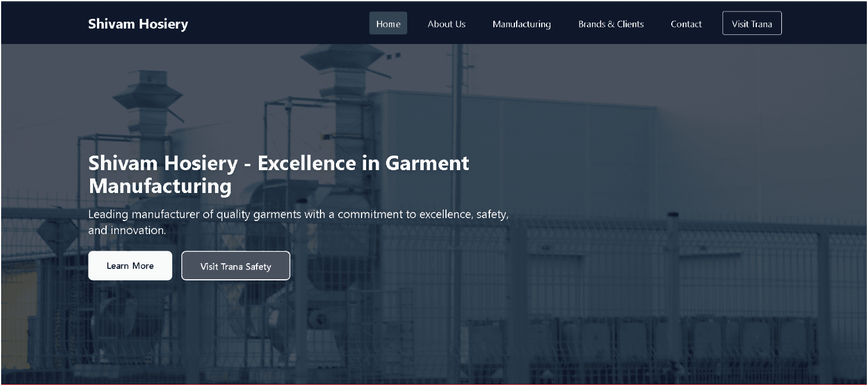Go to the Home nav item
The width and height of the screenshot is (868, 386).
tap(388, 23)
